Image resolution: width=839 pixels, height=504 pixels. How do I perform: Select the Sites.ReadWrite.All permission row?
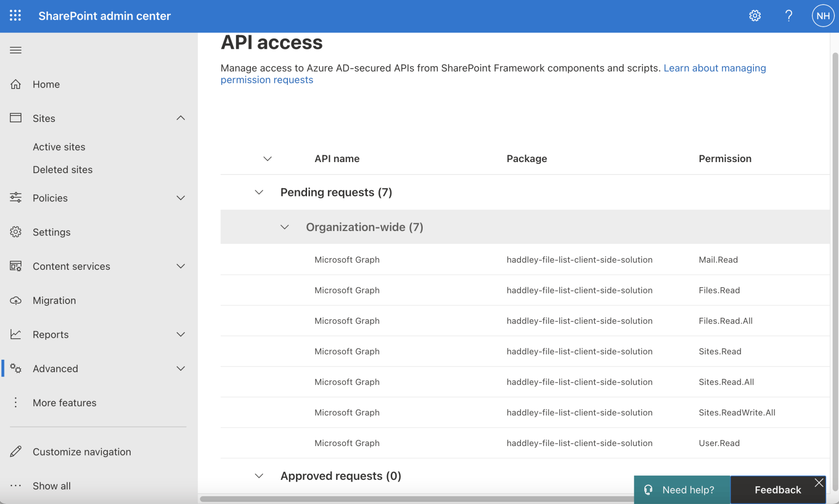click(x=525, y=412)
